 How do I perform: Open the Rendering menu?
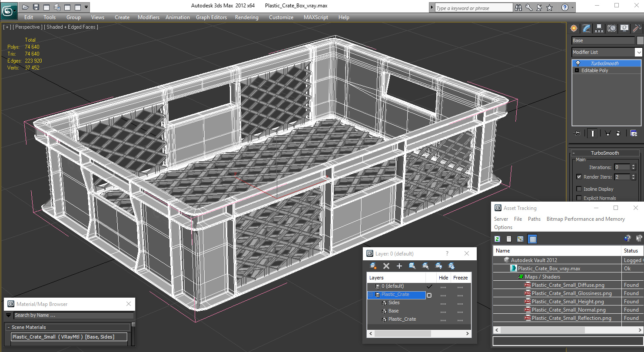click(246, 17)
